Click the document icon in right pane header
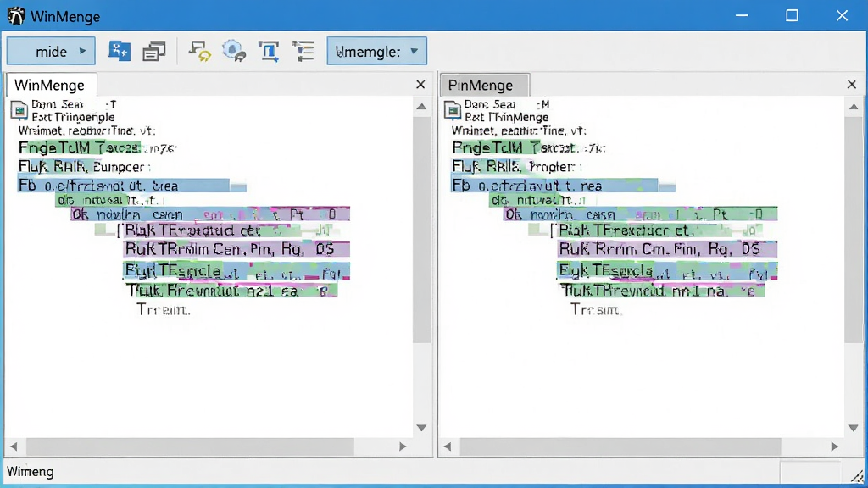Screen dimensions: 868x488 tap(453, 110)
